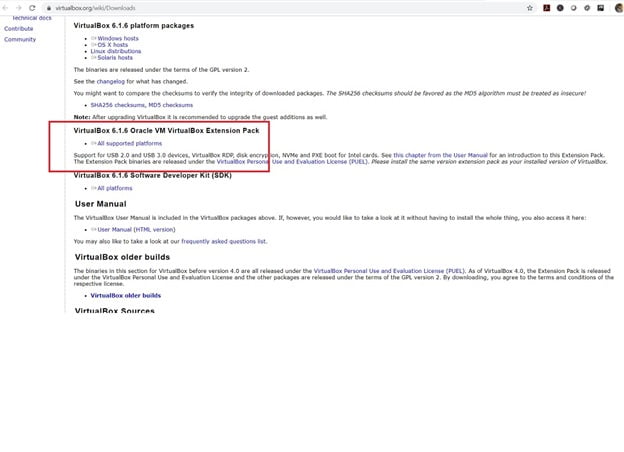624x452 pixels.
Task: Click the 'VirtualBox 6.1.6 Software Developer Kit (SDK)' heading
Action: [x=152, y=175]
